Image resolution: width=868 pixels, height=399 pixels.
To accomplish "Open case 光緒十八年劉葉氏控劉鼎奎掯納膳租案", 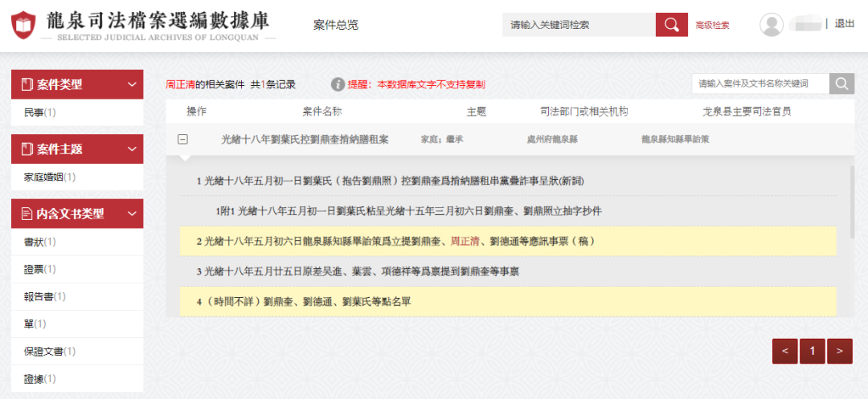I will pos(305,139).
